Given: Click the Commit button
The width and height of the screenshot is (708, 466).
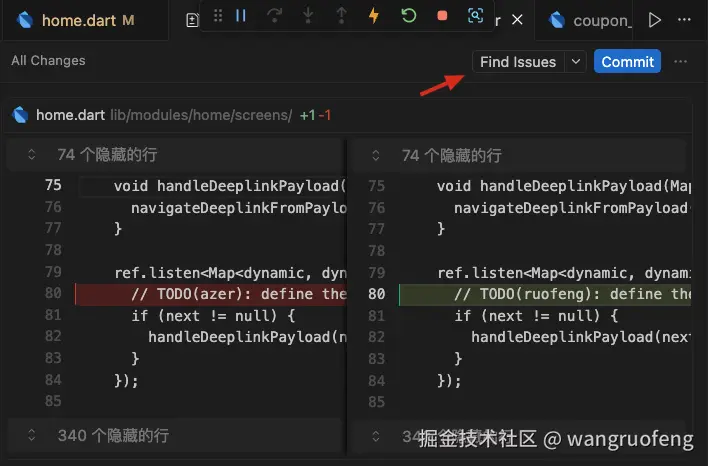Looking at the screenshot, I should coord(627,61).
